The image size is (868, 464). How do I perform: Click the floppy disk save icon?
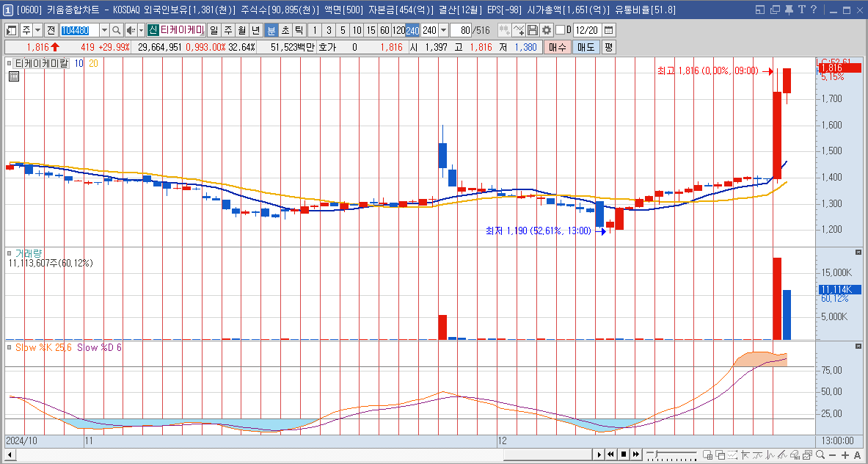(533, 30)
